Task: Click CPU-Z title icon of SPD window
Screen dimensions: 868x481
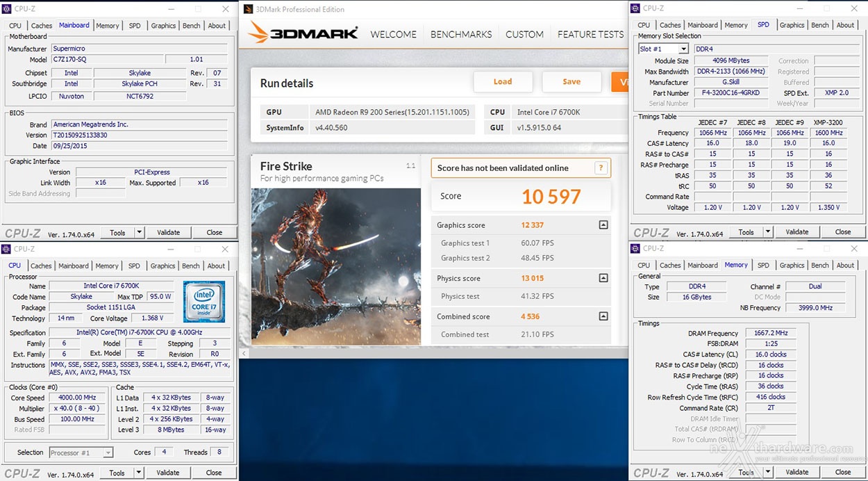Action: 635,8
